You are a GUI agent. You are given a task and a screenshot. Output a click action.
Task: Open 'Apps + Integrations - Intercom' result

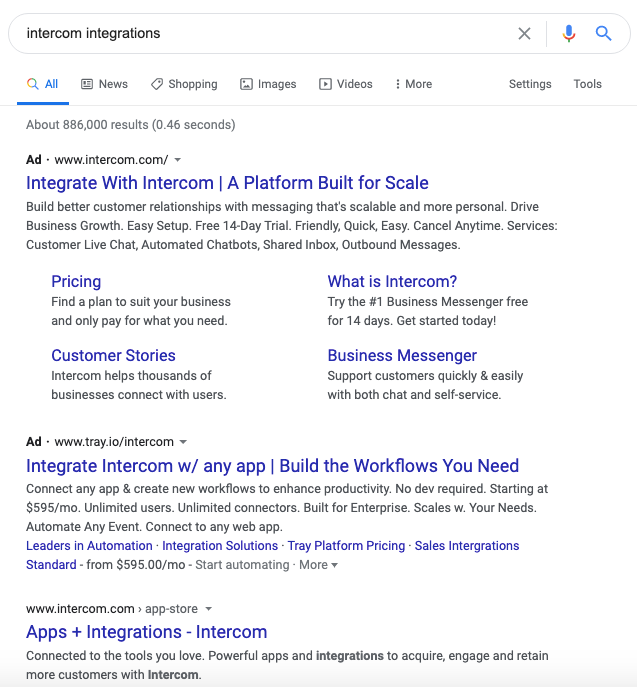coord(147,632)
